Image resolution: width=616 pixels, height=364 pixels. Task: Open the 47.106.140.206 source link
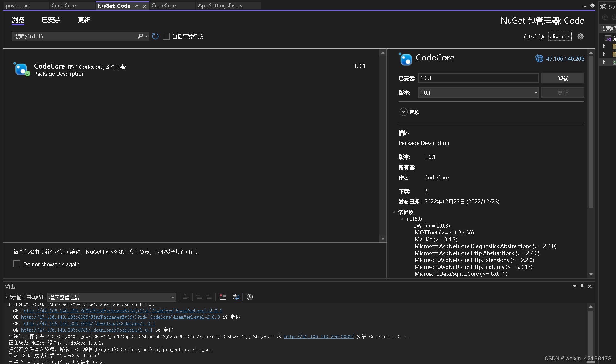tap(565, 59)
